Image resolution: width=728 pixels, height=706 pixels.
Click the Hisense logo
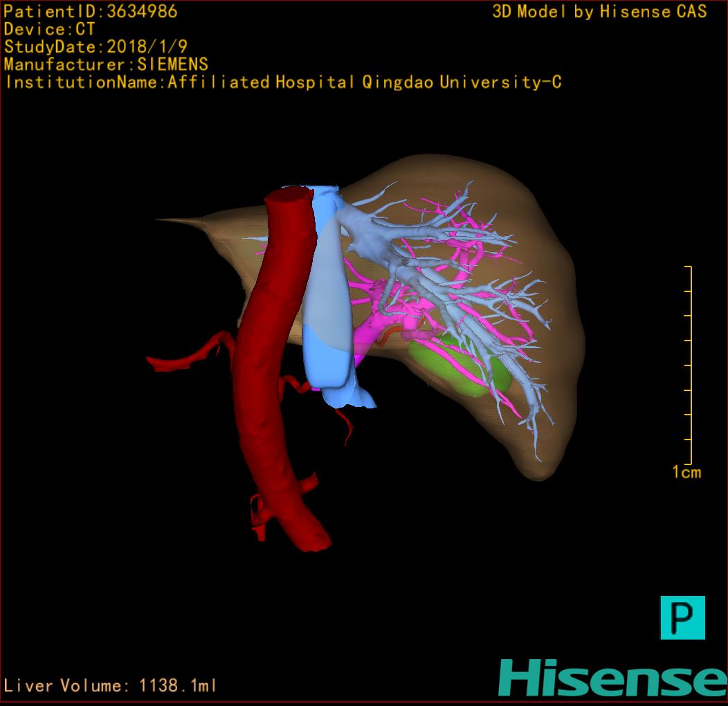[x=613, y=678]
